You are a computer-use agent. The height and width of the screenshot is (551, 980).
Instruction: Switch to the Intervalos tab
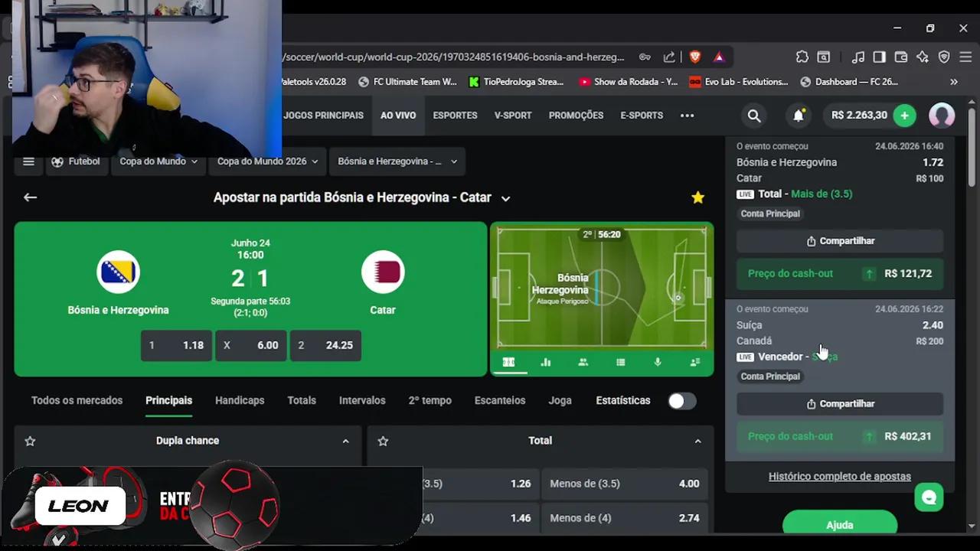[x=362, y=400]
